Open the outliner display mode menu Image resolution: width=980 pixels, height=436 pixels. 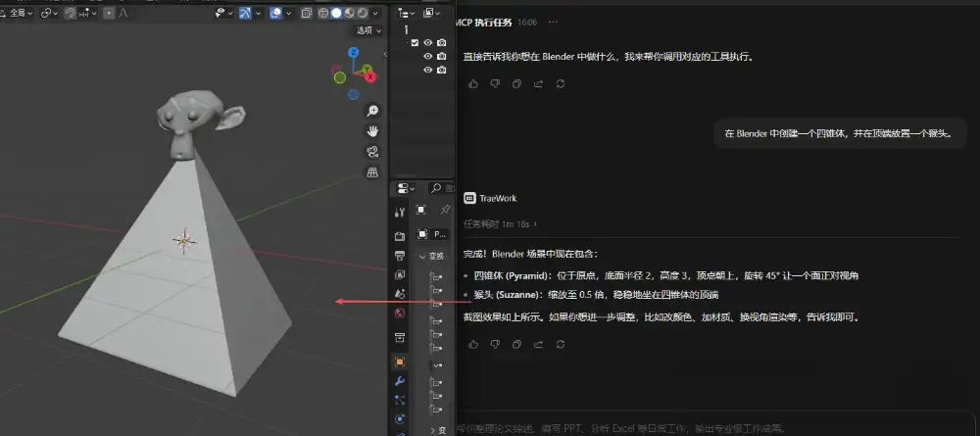pos(431,13)
